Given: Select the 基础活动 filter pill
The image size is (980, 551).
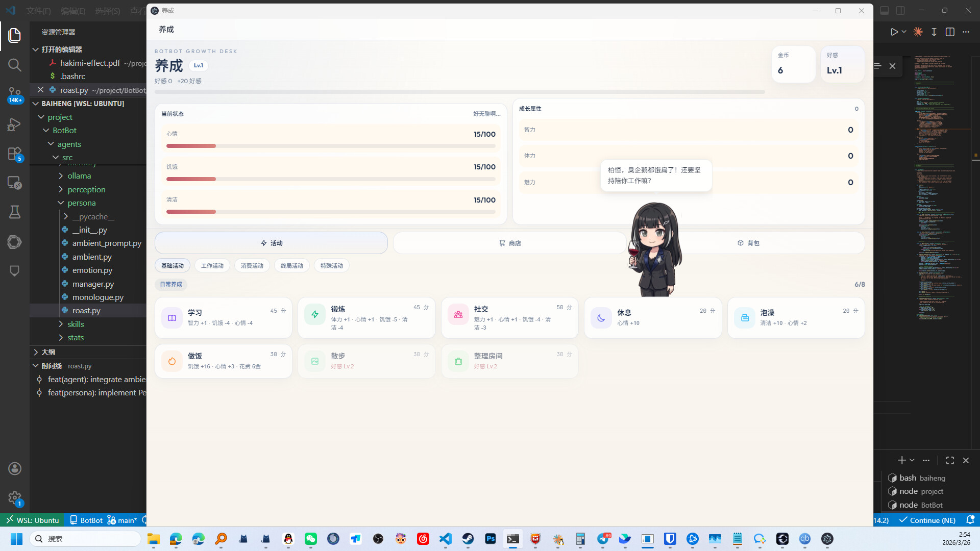Looking at the screenshot, I should click(172, 266).
